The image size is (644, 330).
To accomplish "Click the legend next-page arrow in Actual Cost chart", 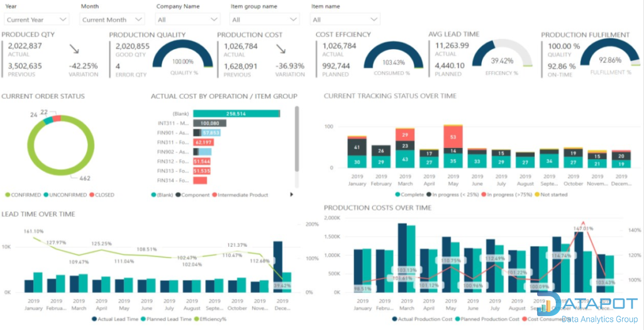I will pos(291,195).
